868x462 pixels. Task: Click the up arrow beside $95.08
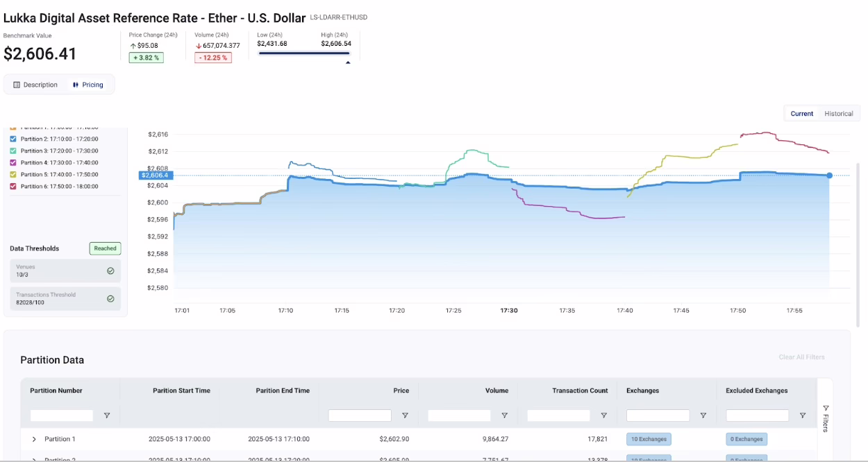point(133,46)
